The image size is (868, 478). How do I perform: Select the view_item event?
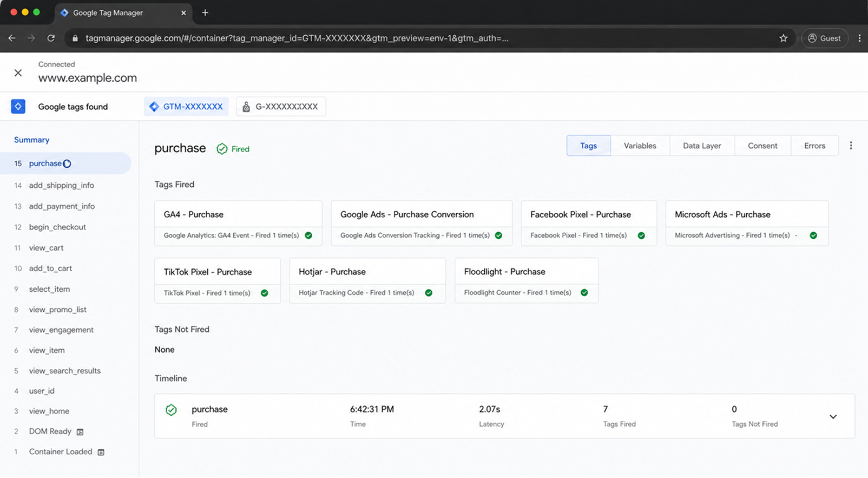47,350
